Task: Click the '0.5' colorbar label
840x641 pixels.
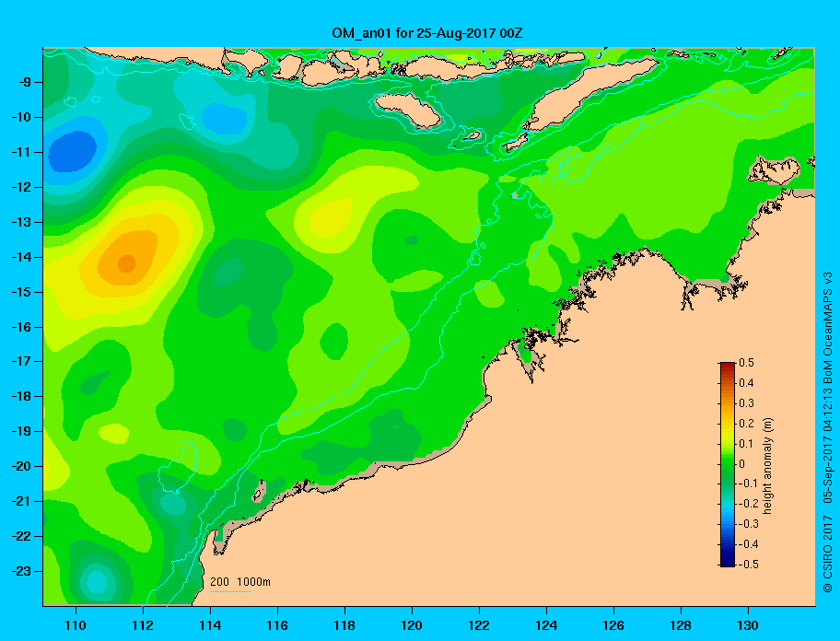Action: coord(747,363)
